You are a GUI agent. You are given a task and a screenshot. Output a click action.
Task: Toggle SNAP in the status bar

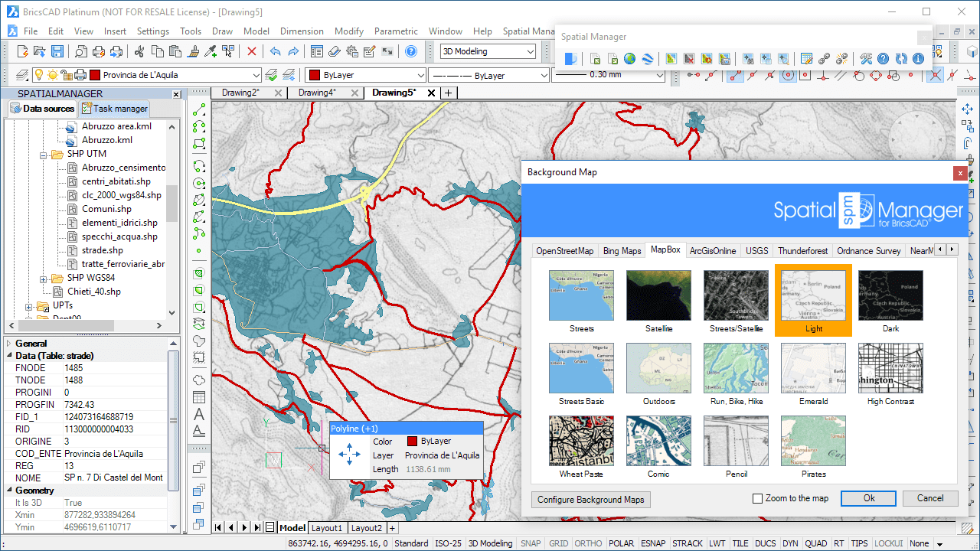tap(531, 543)
